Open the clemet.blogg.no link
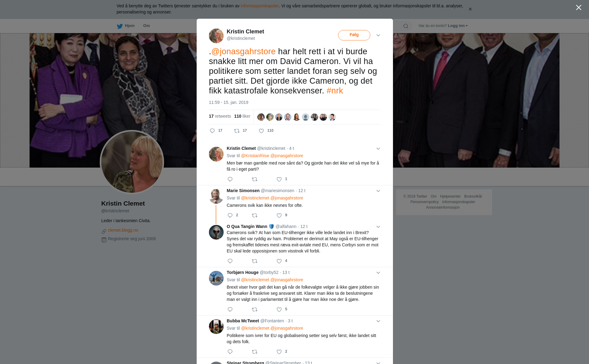This screenshot has height=364, width=589. click(x=123, y=230)
